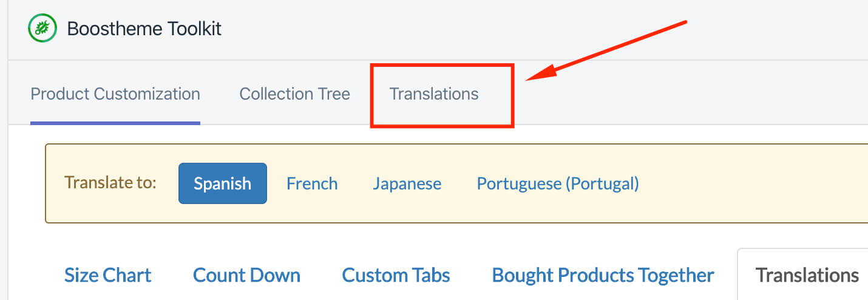Pick Portuguese (Portugal) translation language

[x=557, y=183]
